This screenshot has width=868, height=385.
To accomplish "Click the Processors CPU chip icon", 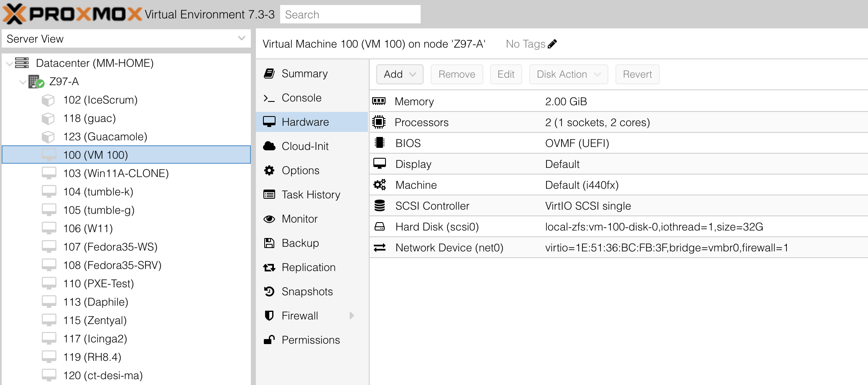I will (379, 122).
